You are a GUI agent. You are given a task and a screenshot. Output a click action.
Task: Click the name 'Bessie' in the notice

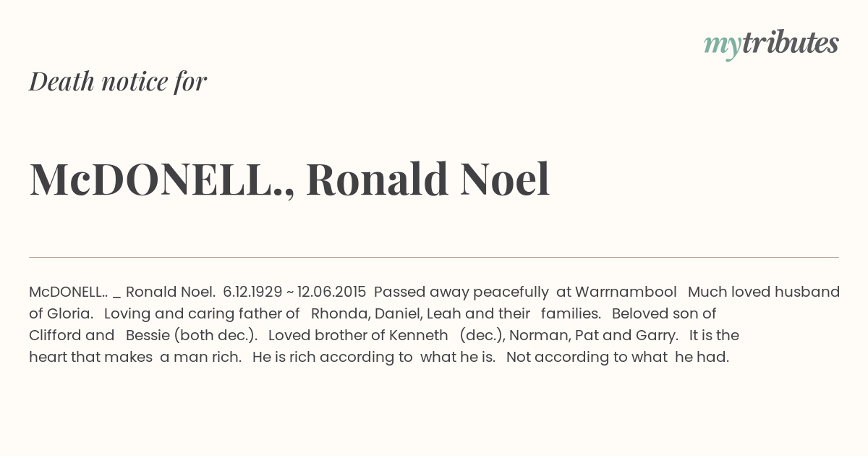147,335
